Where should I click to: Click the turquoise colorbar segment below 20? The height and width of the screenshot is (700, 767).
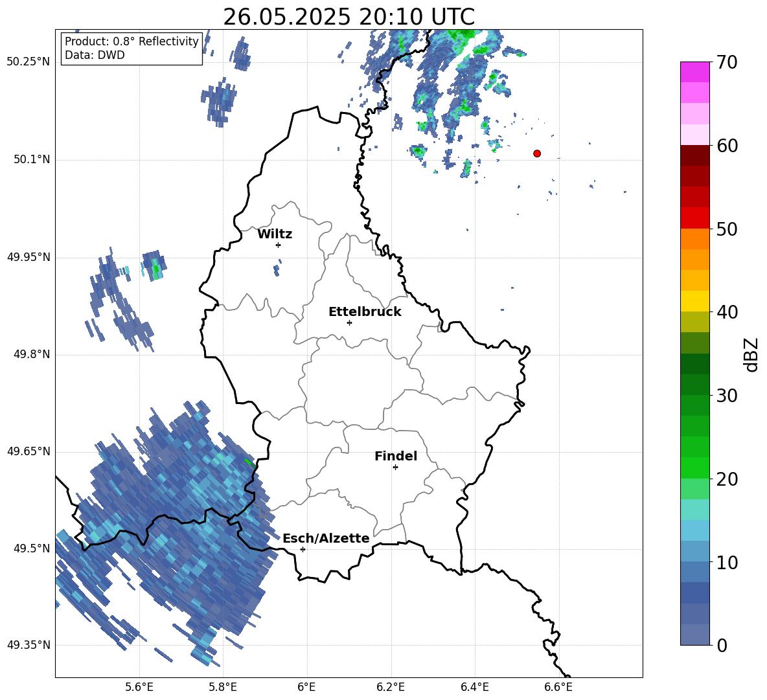(x=694, y=510)
